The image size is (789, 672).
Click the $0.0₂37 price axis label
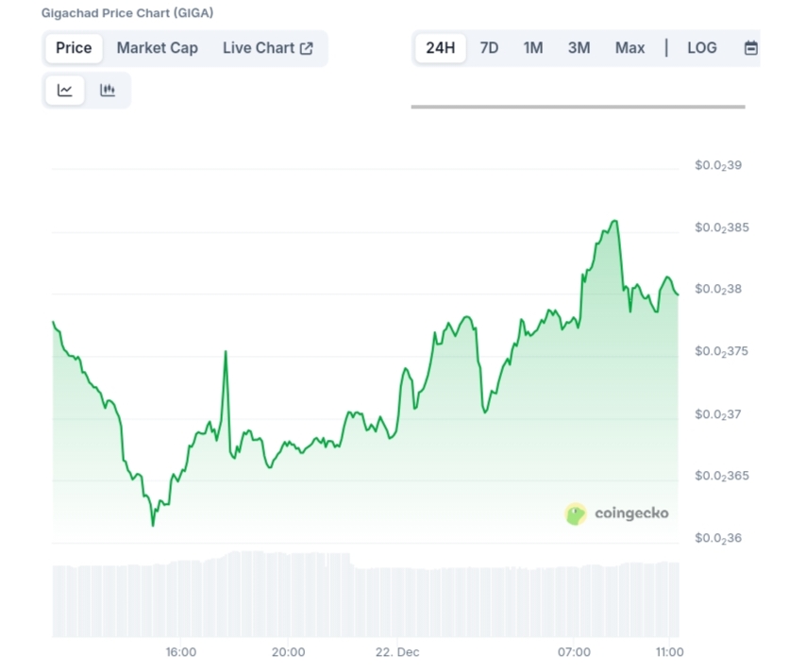(x=718, y=414)
